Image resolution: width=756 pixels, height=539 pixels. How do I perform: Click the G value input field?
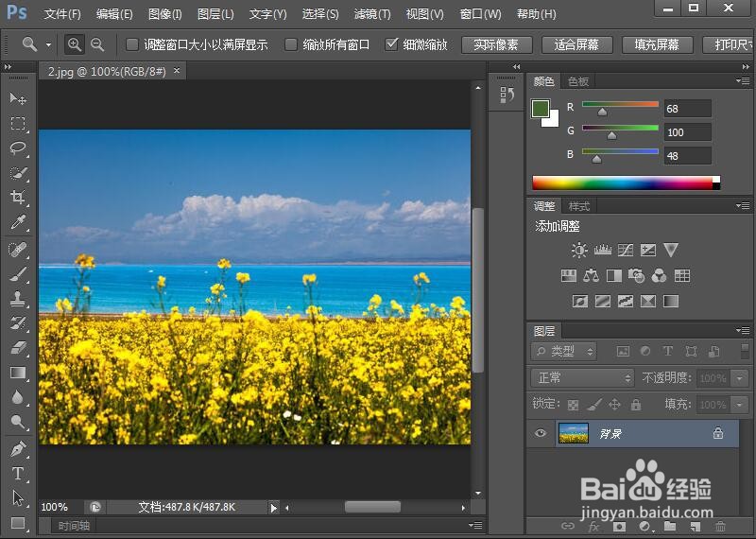(687, 131)
